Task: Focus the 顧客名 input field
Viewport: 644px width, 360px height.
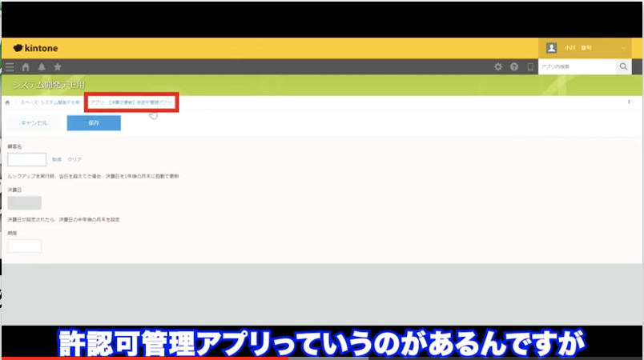Action: point(26,159)
